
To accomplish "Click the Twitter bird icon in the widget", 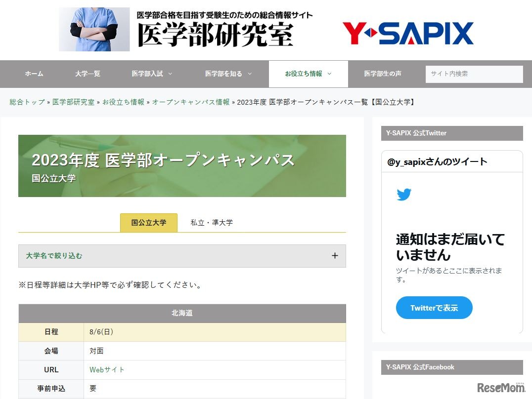I will tap(404, 194).
